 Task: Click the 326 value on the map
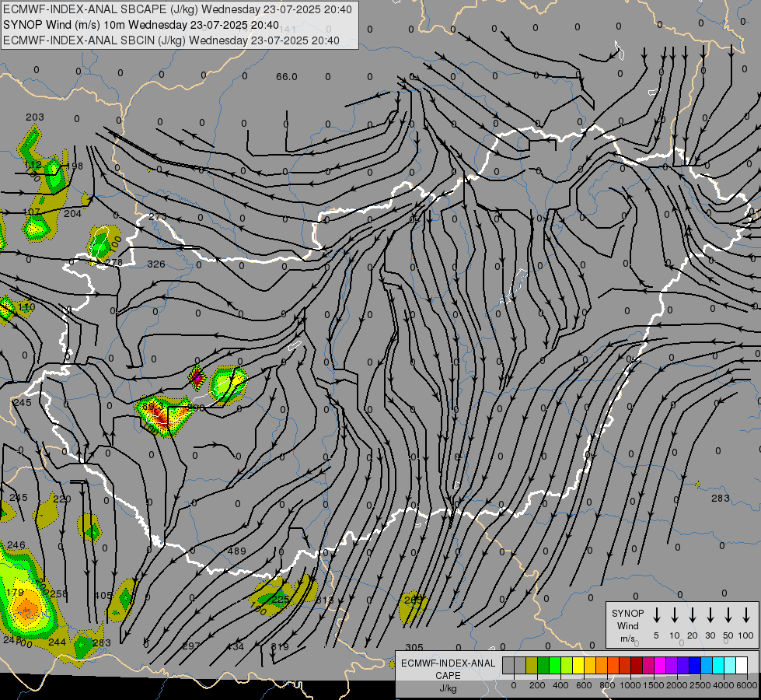tap(155, 264)
